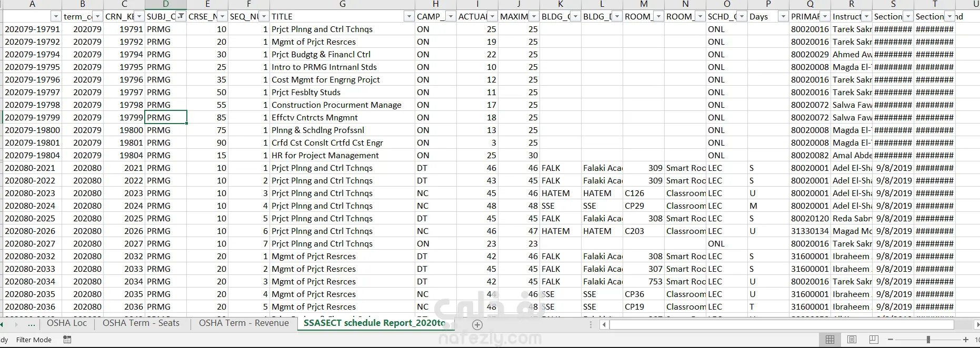Click the macro recording status bar icon
The width and height of the screenshot is (980, 348).
click(x=67, y=340)
